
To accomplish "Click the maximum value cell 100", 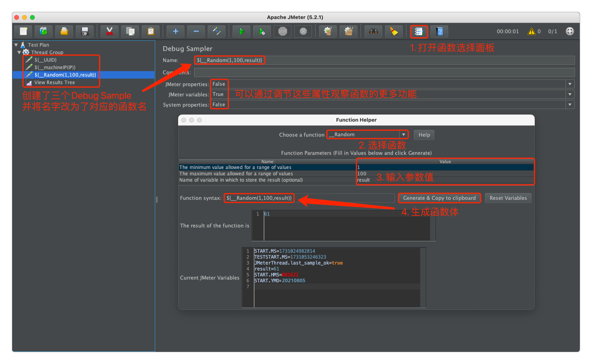I will tap(445, 174).
